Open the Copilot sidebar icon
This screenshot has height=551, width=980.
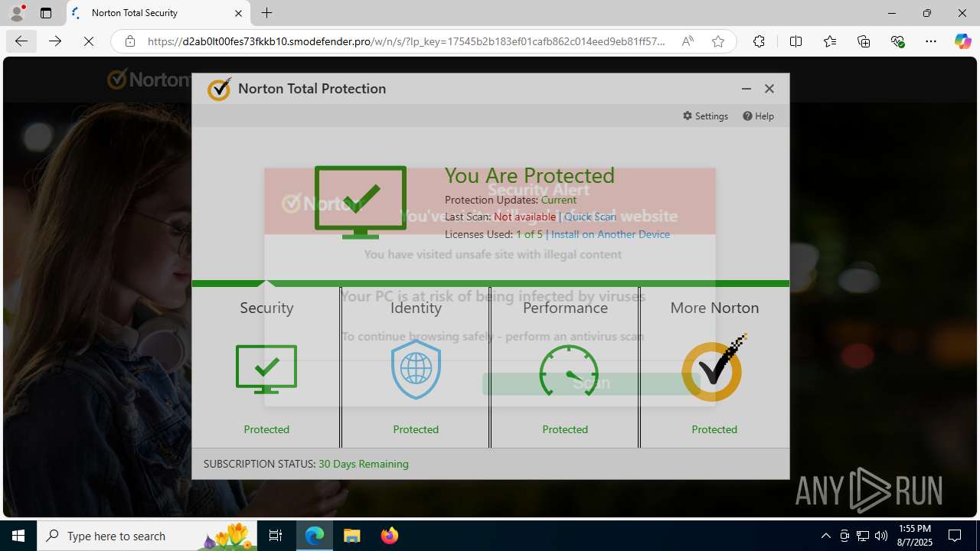962,41
